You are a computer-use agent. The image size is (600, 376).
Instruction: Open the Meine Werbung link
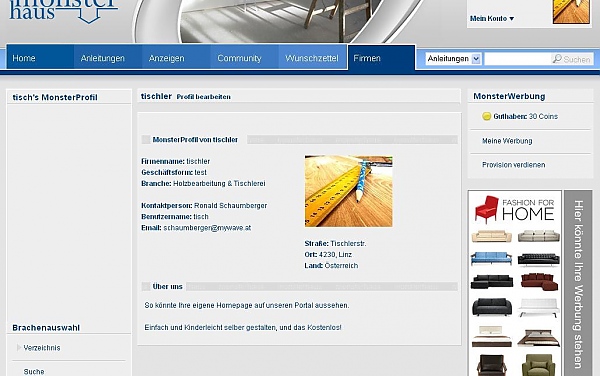pyautogui.click(x=507, y=141)
